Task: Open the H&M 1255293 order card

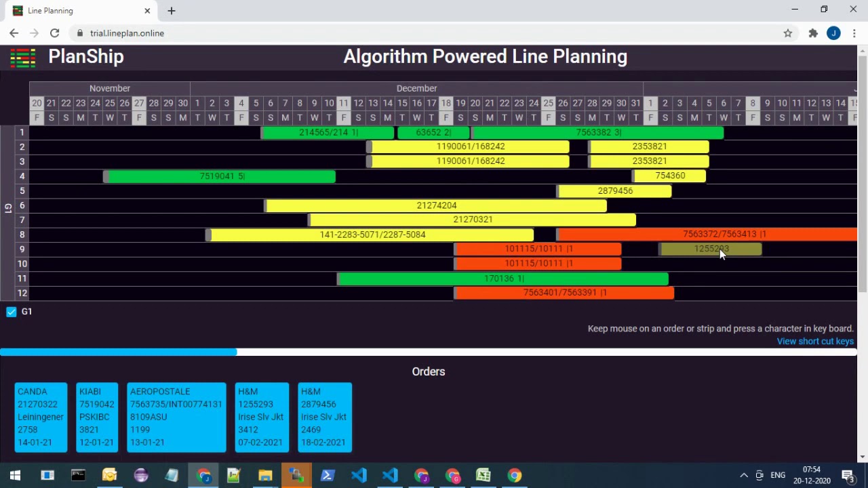Action: (262, 417)
